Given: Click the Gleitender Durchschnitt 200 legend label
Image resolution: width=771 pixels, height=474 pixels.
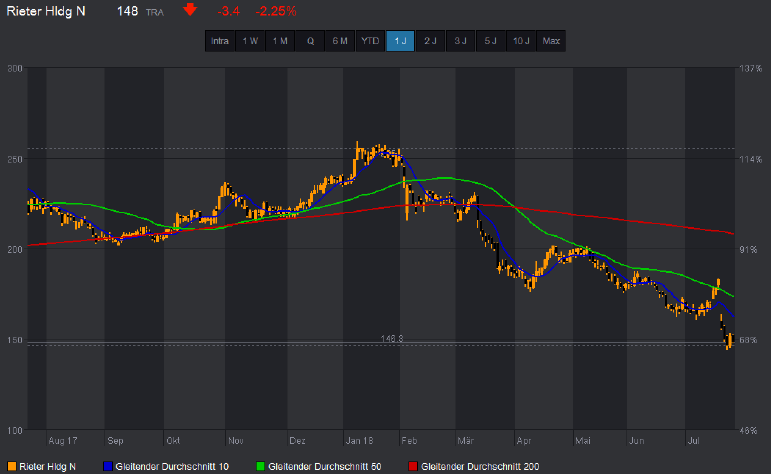Looking at the screenshot, I should point(480,467).
